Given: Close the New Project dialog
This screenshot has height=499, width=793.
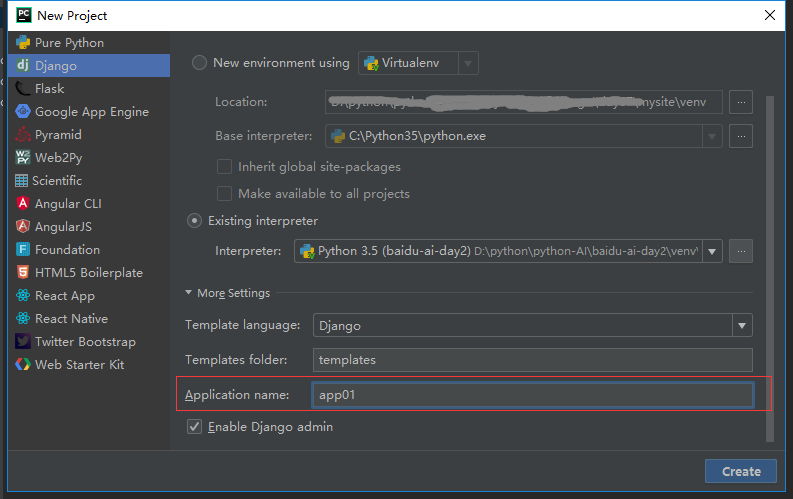Looking at the screenshot, I should point(770,15).
